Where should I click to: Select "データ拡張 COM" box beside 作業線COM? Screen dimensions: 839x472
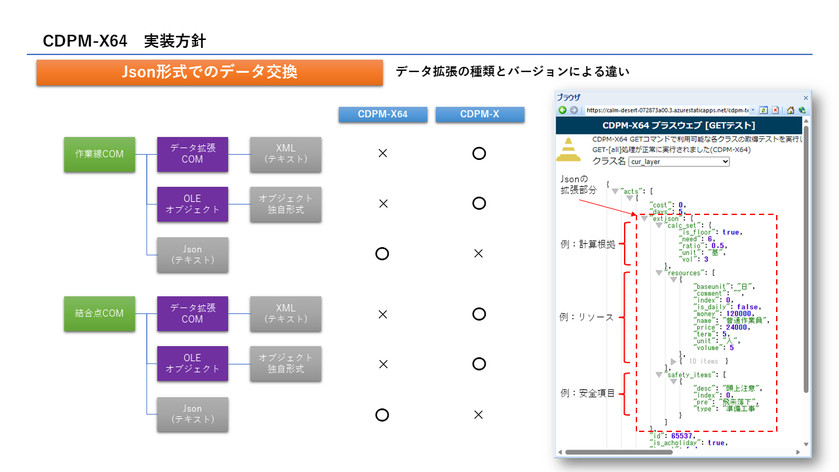[193, 154]
